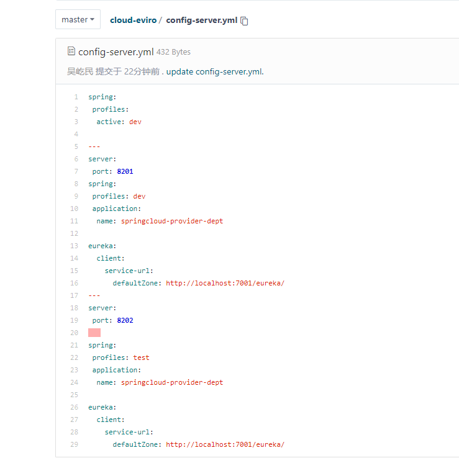Select line number 1 in the gutter
The image size is (459, 476).
[76, 97]
